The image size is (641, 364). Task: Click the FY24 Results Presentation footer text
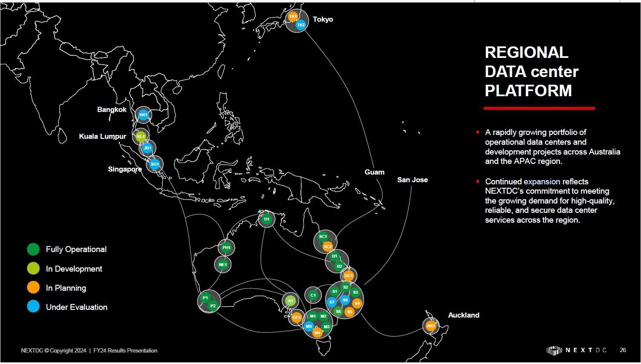coord(125,350)
